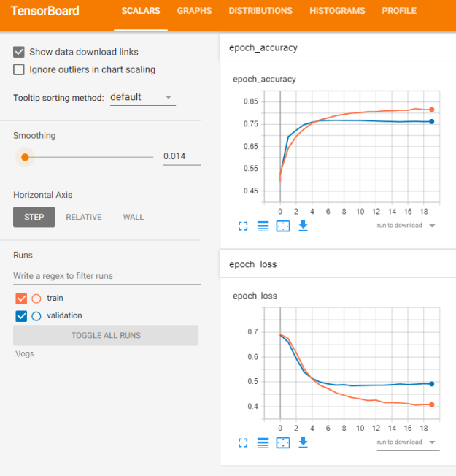Viewport: 456px width, 476px height.
Task: Open run to download dropdown under epoch_loss
Action: point(407,442)
